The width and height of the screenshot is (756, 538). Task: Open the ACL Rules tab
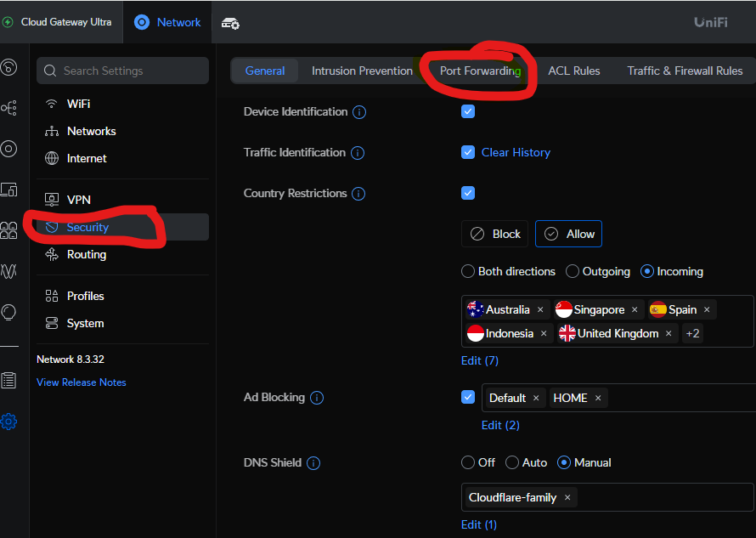point(573,71)
